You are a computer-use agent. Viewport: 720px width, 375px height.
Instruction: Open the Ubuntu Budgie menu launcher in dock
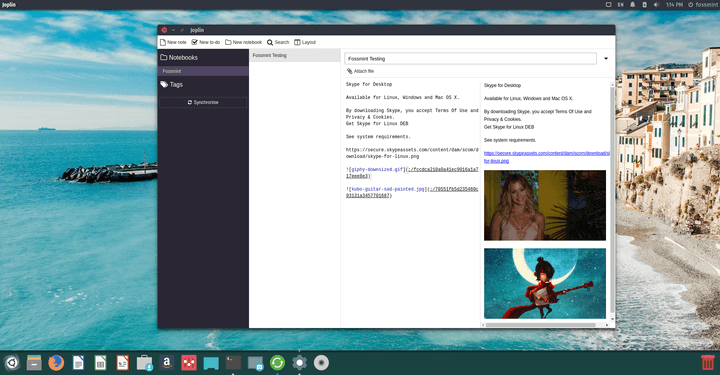(x=12, y=363)
